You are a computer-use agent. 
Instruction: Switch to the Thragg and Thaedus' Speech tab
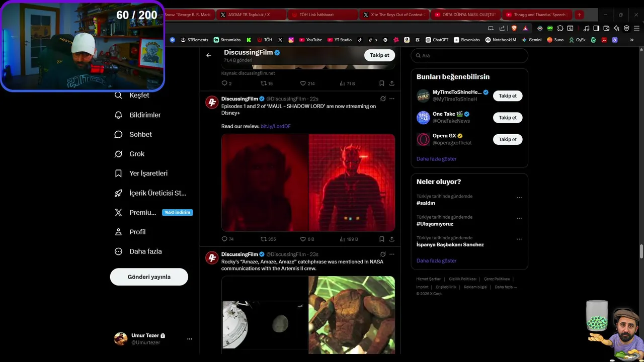tap(537, 15)
